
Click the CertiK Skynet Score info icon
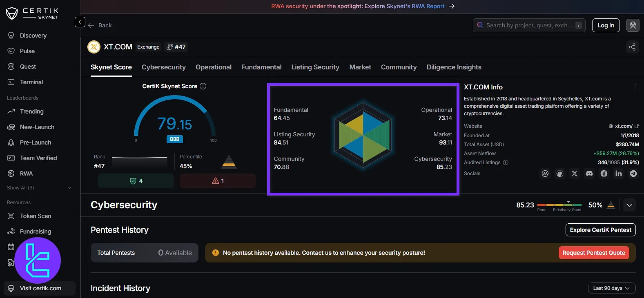[203, 86]
